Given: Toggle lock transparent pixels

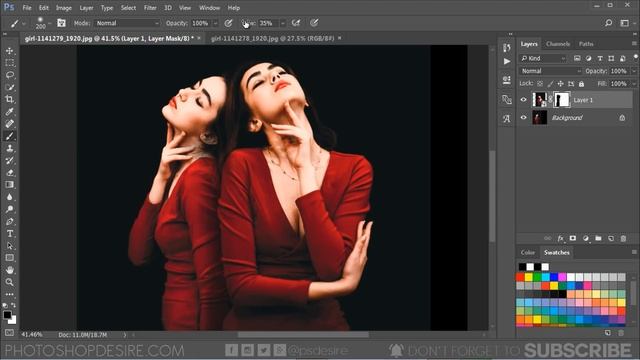Looking at the screenshot, I should (540, 84).
